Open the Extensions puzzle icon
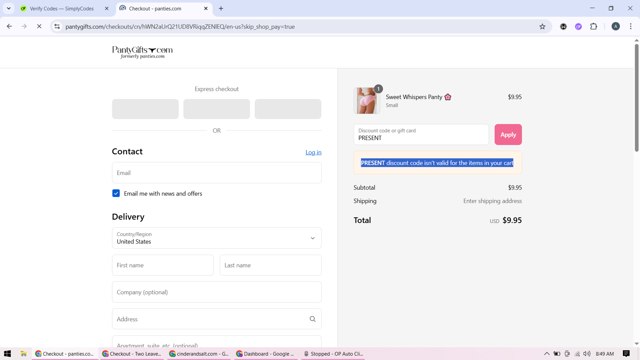Screen dimensions: 640x360 [x=593, y=27]
